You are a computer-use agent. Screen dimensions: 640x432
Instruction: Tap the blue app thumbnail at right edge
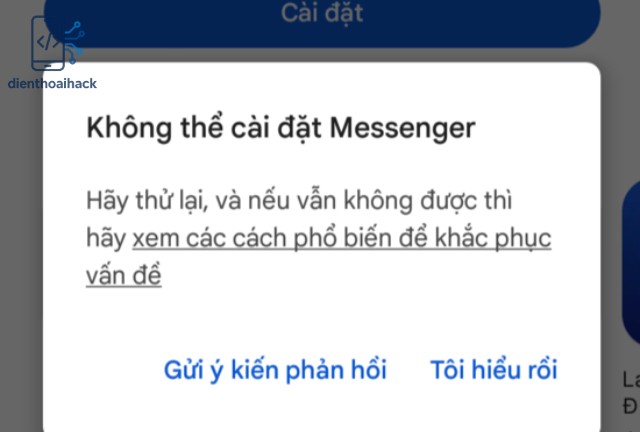tap(631, 261)
